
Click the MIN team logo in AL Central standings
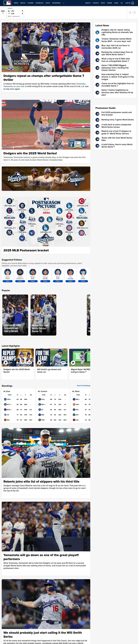[40, 415]
